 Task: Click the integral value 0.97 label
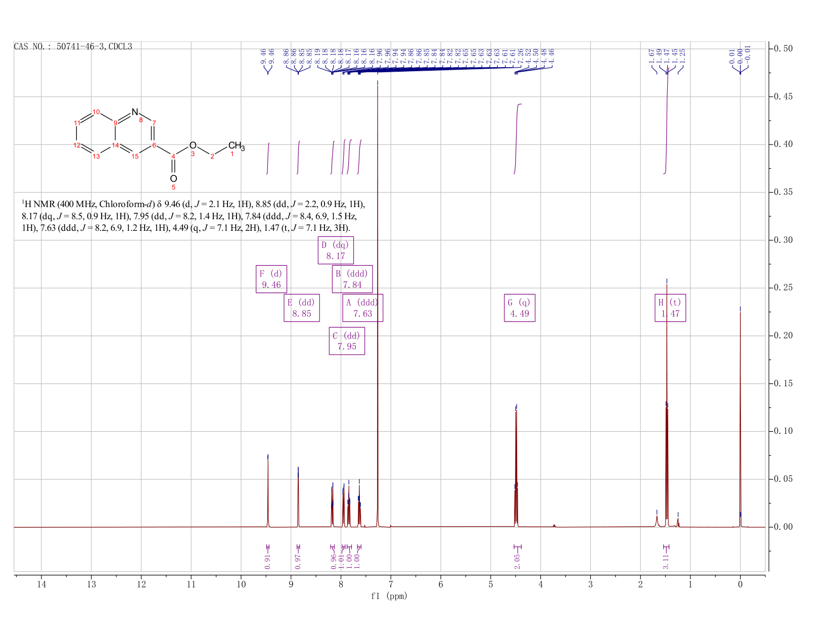298,561
